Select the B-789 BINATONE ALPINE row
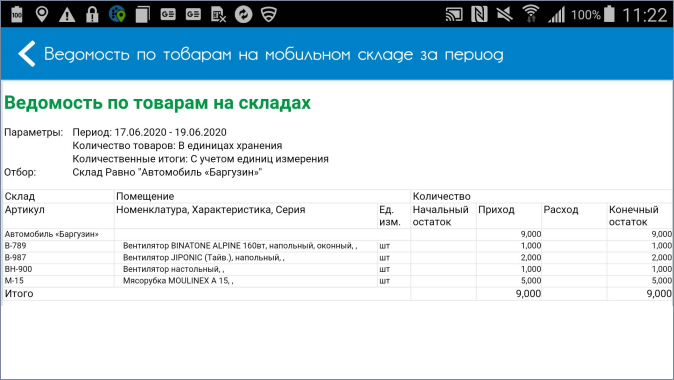674x380 pixels. pyautogui.click(x=337, y=246)
